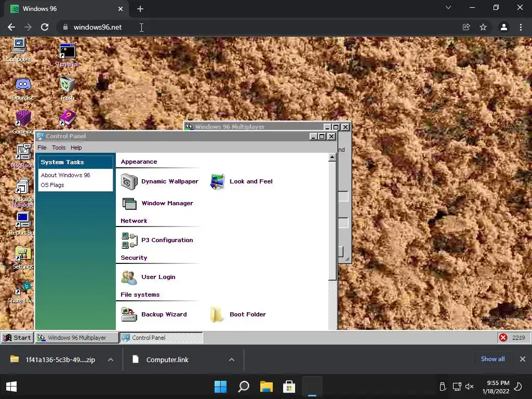Switch to Windows 96 Multiplayer taskbar item
Viewport: 532px width, 399px height.
(77, 338)
